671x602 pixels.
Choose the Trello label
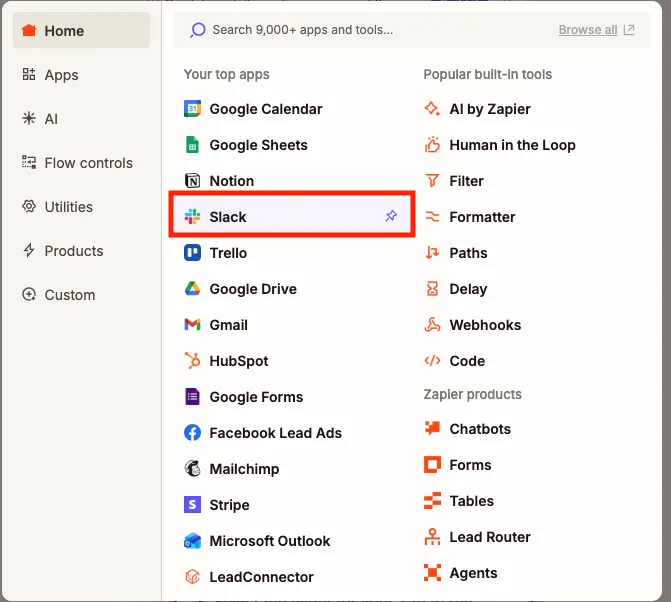point(228,252)
